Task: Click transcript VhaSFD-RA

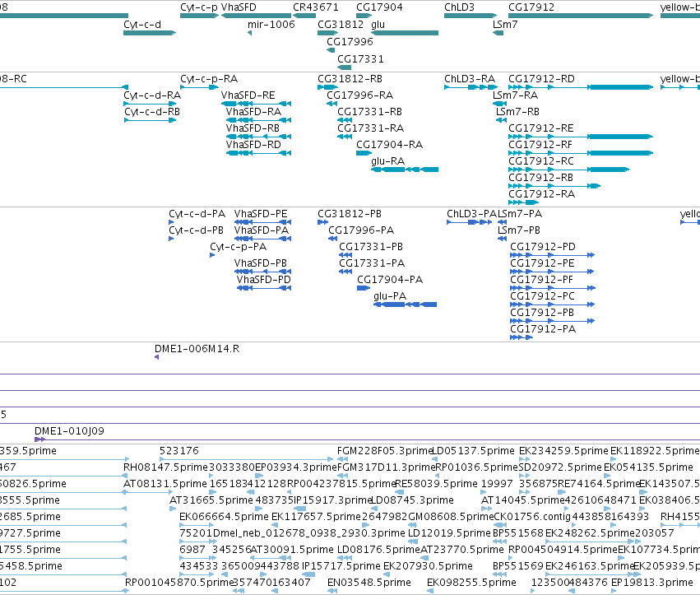Action: (259, 120)
